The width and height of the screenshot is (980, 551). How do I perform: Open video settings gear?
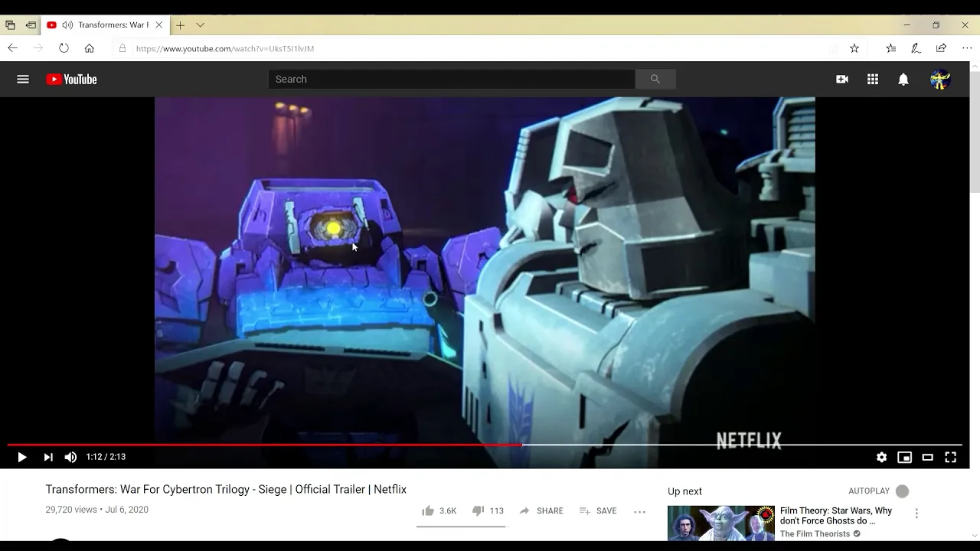881,457
